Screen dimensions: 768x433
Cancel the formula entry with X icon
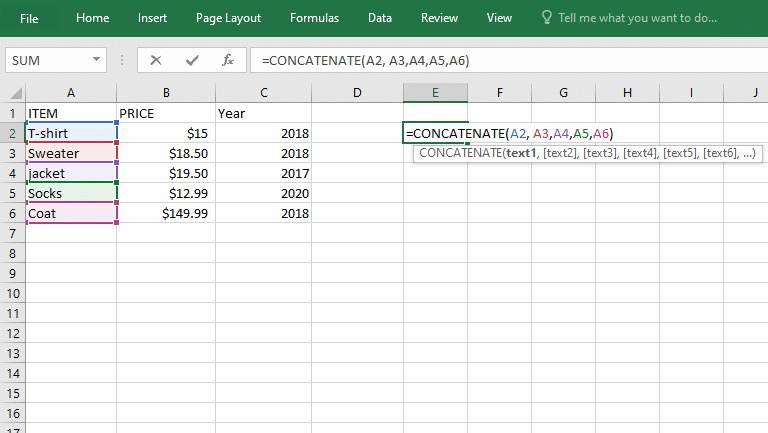[x=156, y=60]
